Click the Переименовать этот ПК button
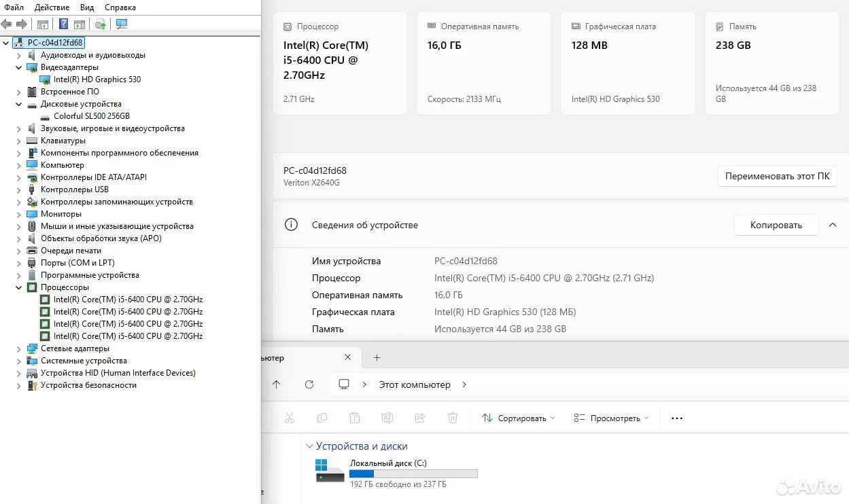The height and width of the screenshot is (504, 849). pyautogui.click(x=777, y=176)
